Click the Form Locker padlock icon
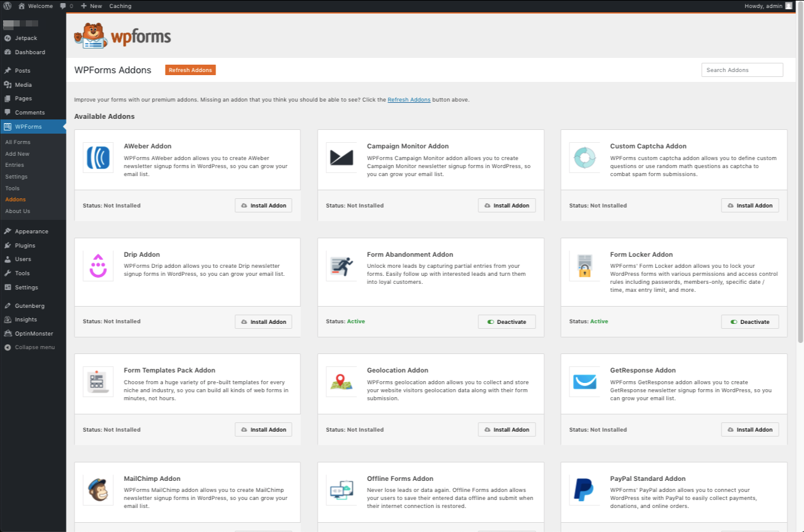This screenshot has height=532, width=804. tap(584, 266)
